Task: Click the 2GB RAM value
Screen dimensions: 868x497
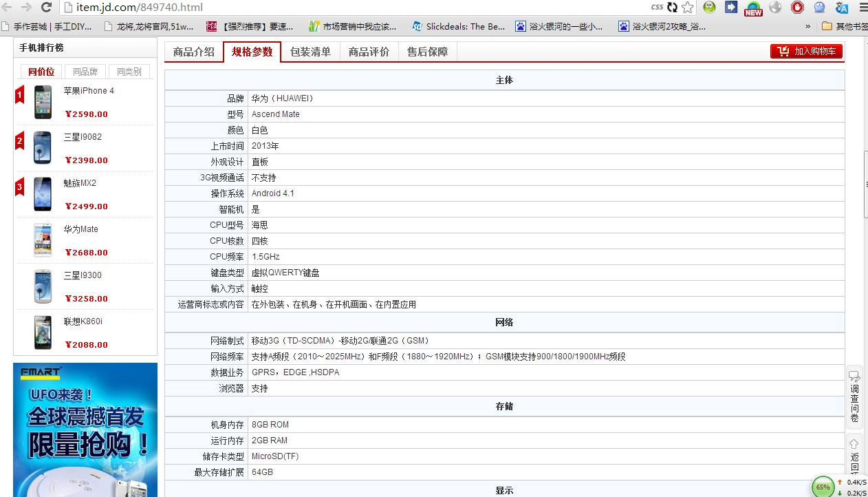Action: click(270, 441)
